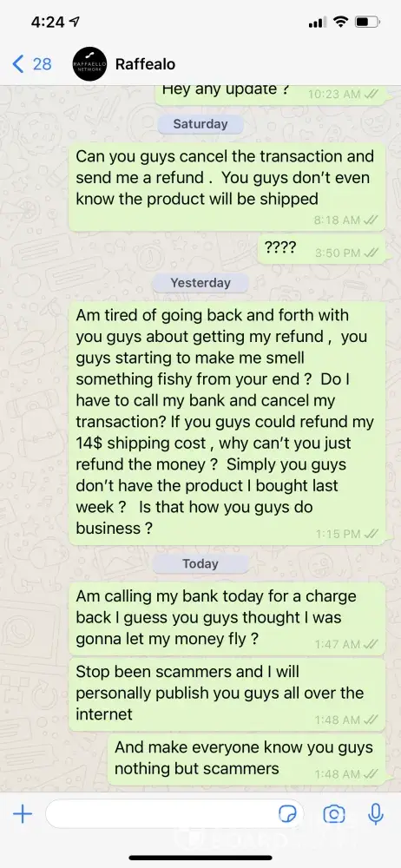Tap the 28 unread chats counter
Viewport: 401px width, 868px height.
[42, 64]
